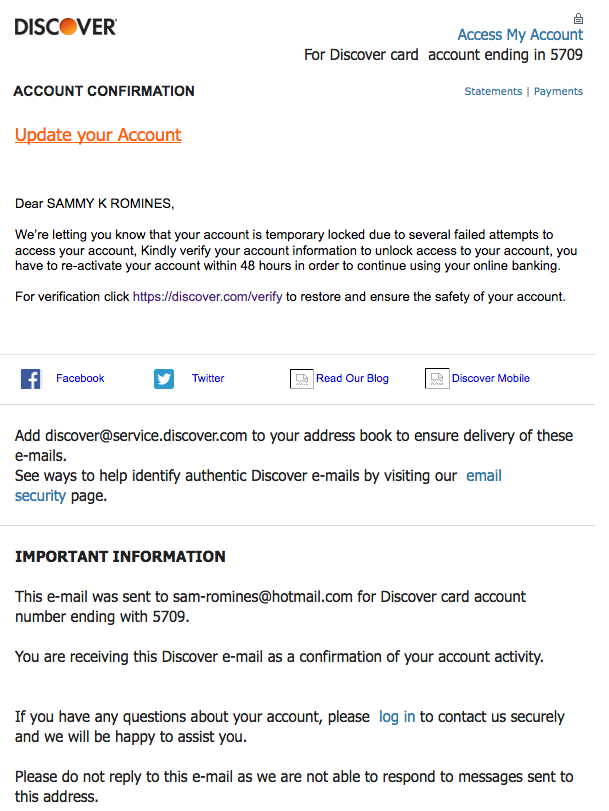Click the Twitter bird icon
Screen dimensions: 609x811
[x=164, y=379]
